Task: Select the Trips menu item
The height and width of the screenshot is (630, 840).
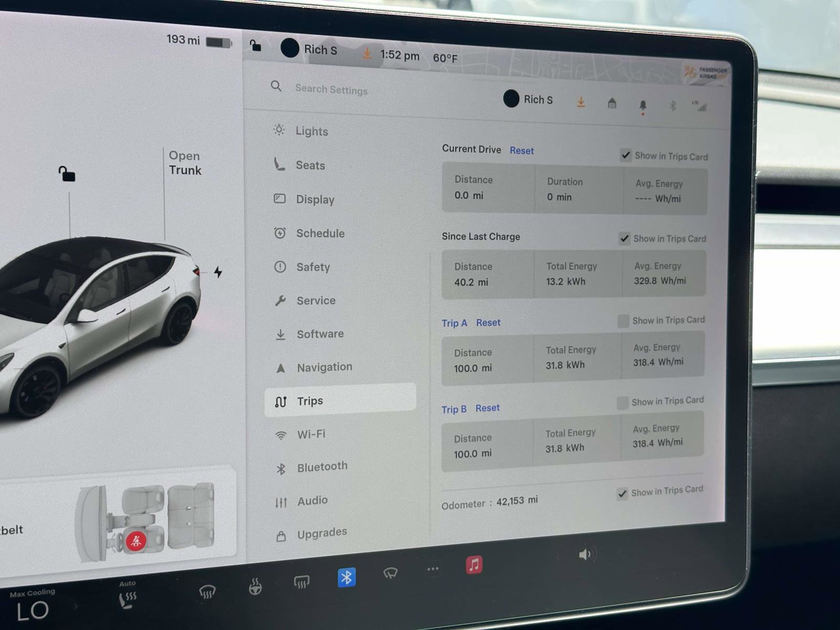Action: click(340, 401)
